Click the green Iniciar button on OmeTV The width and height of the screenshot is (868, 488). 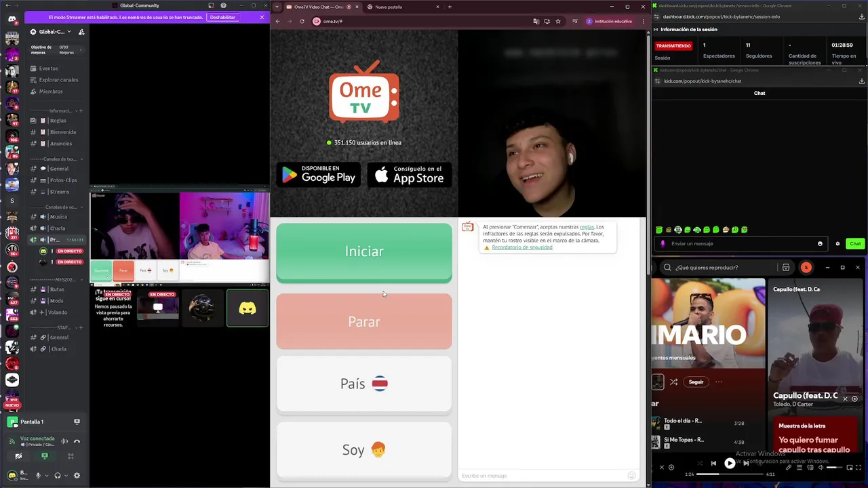click(364, 251)
